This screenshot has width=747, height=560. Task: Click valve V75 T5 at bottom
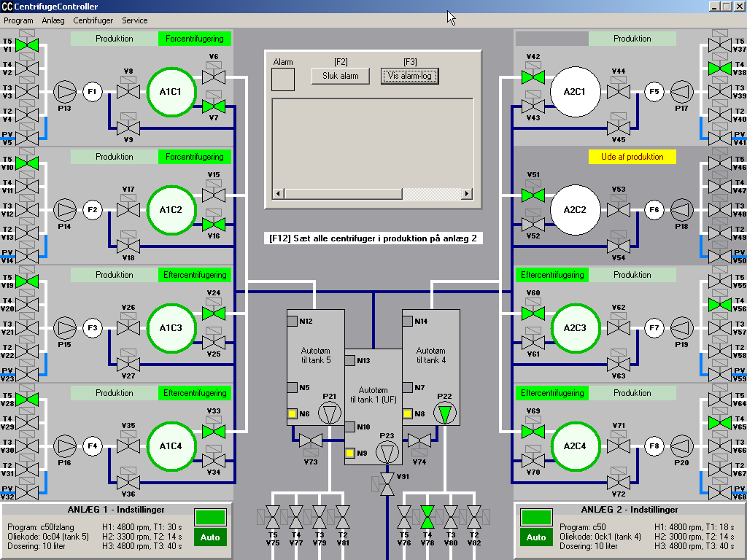point(273,517)
